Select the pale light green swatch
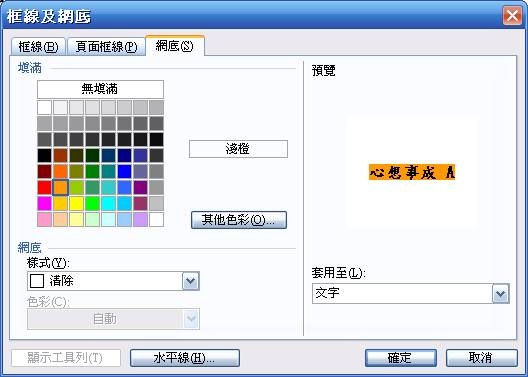The width and height of the screenshot is (528, 377). click(92, 219)
